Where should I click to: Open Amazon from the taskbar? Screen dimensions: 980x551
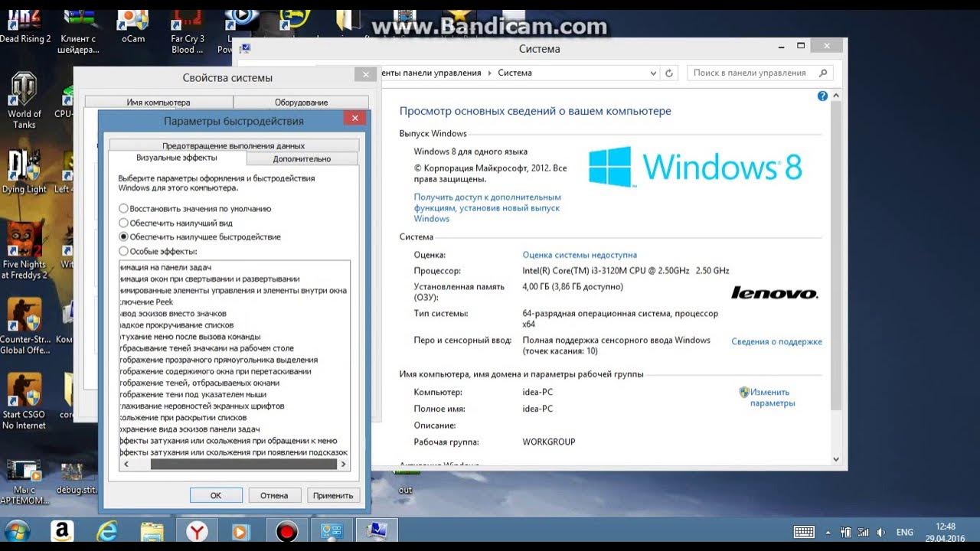click(x=62, y=532)
